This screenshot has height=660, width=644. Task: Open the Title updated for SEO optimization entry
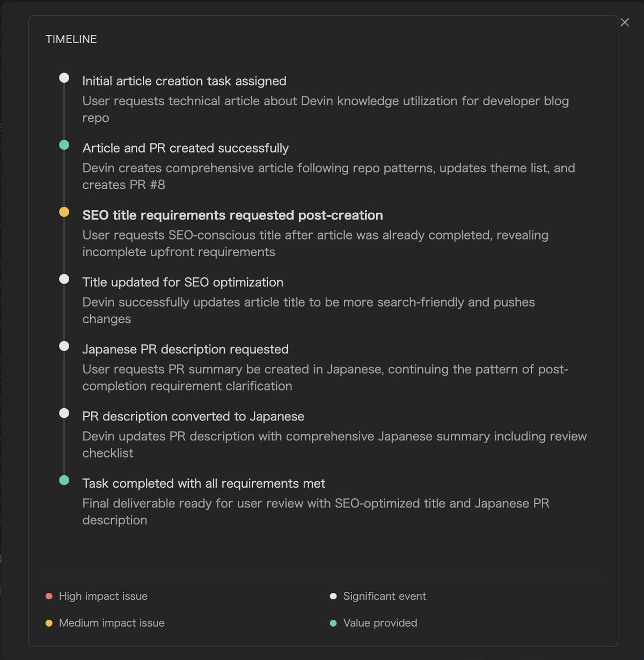click(x=182, y=282)
